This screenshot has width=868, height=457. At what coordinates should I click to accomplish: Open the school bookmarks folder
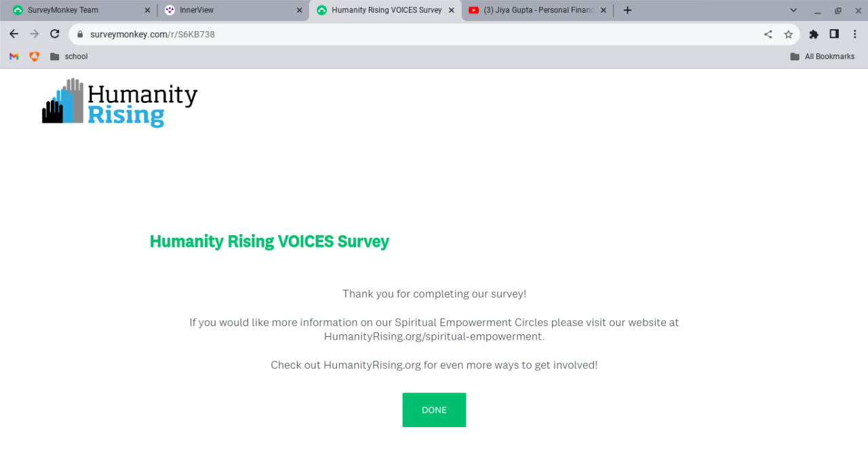coord(69,56)
